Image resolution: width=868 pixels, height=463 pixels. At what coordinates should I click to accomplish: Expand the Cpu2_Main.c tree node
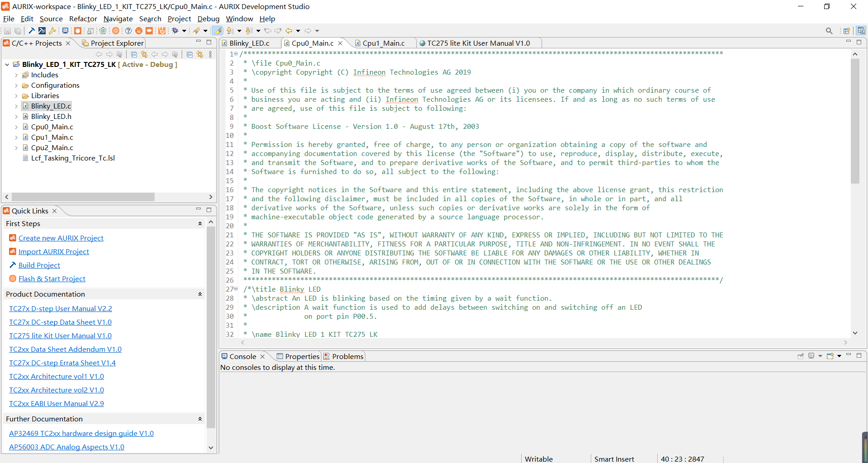(x=16, y=148)
